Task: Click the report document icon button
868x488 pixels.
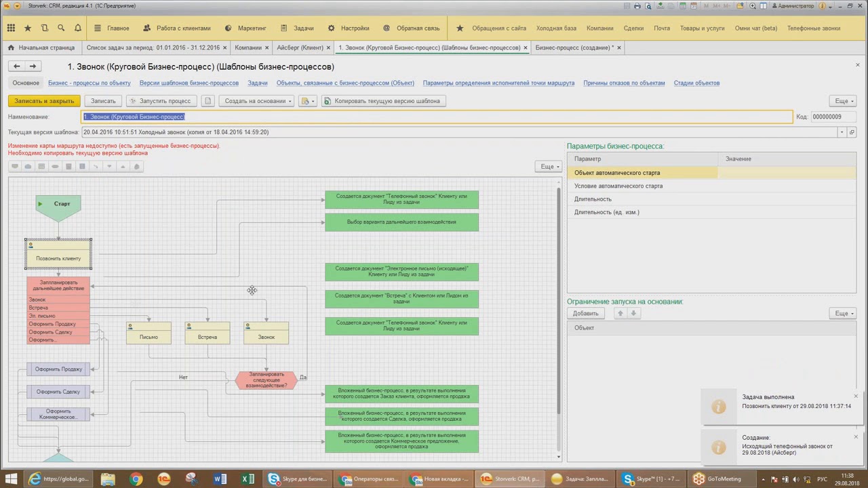Action: pos(208,101)
